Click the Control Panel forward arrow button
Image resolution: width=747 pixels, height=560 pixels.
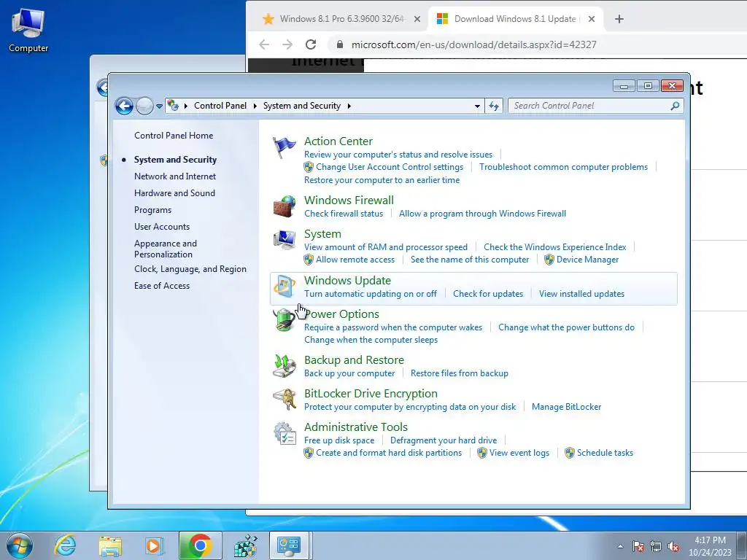coord(144,106)
